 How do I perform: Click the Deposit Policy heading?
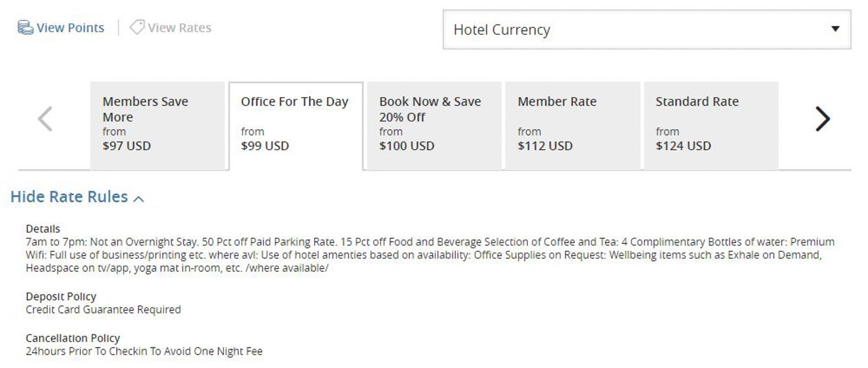(x=61, y=296)
